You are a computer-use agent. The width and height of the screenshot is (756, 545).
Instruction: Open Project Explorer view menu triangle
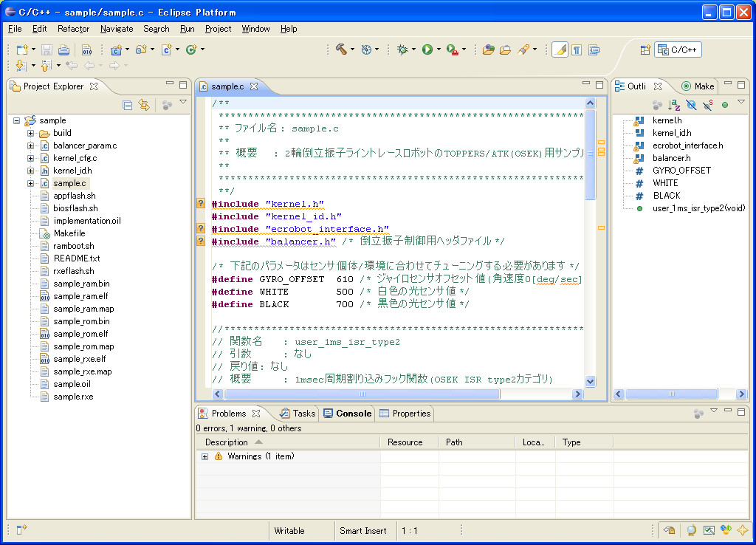click(x=183, y=102)
